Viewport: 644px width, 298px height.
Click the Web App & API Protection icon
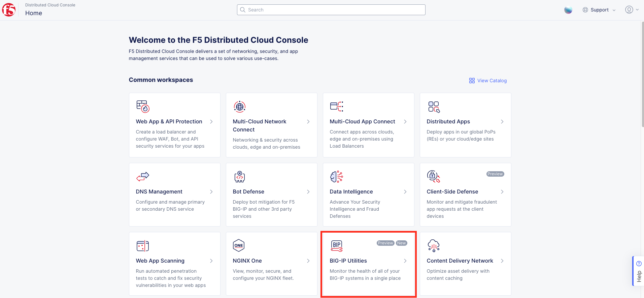point(143,107)
